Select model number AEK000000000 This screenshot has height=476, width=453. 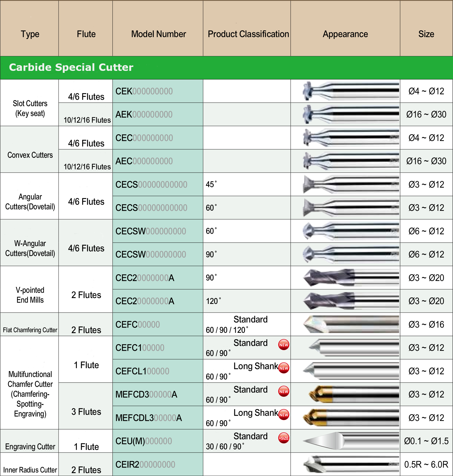tap(144, 114)
